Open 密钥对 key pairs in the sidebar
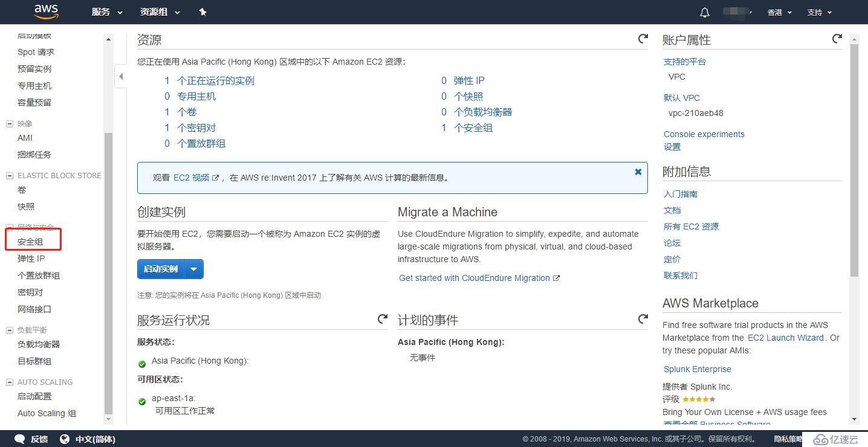Viewport: 868px width, 447px height. pyautogui.click(x=30, y=292)
